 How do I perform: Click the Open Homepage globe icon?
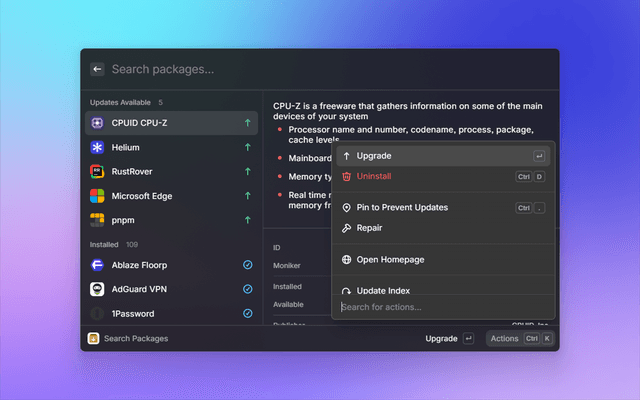(x=346, y=260)
